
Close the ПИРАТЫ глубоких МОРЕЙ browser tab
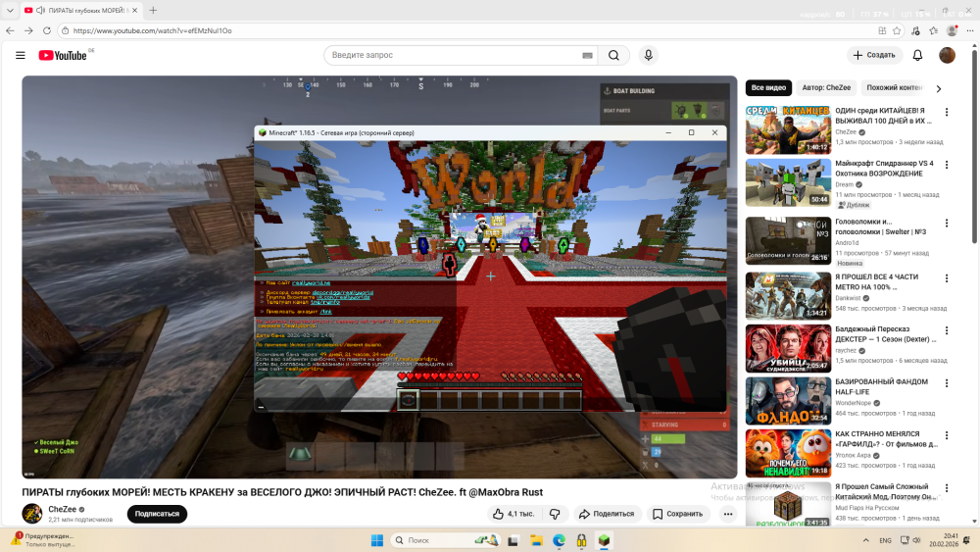[x=134, y=10]
